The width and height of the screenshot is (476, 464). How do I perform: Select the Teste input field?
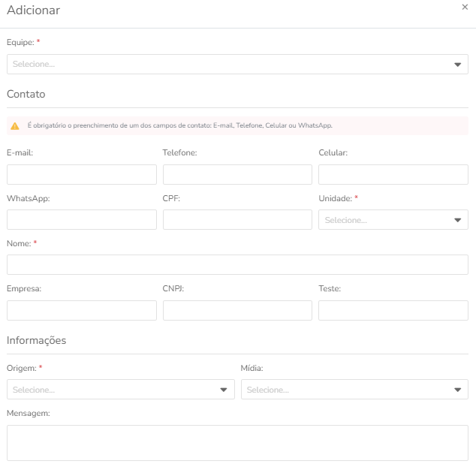(393, 310)
